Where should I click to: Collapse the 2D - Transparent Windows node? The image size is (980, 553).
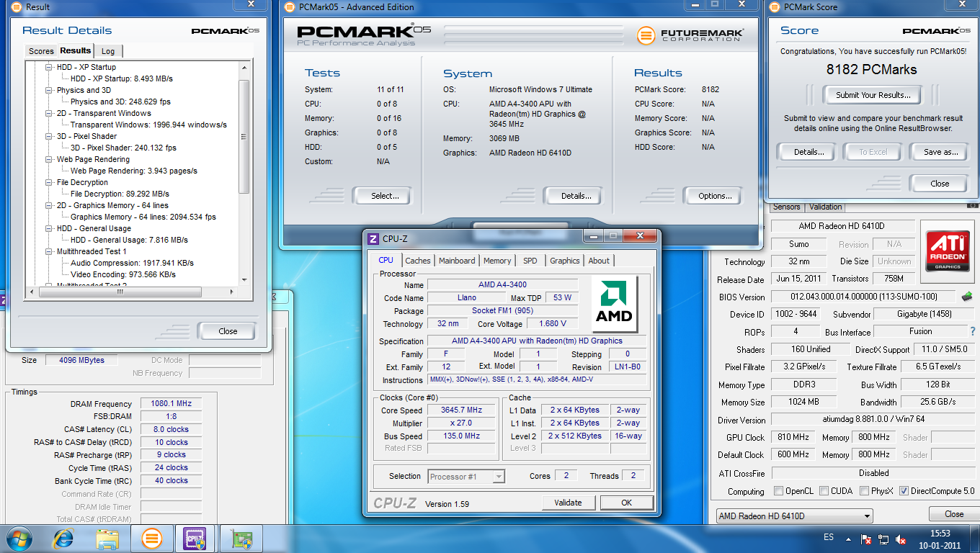(49, 113)
